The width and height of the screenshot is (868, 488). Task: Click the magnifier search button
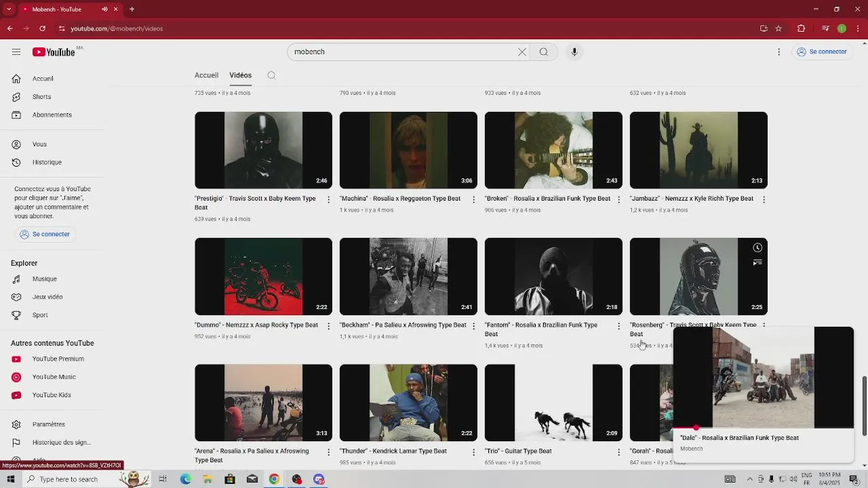pyautogui.click(x=544, y=52)
